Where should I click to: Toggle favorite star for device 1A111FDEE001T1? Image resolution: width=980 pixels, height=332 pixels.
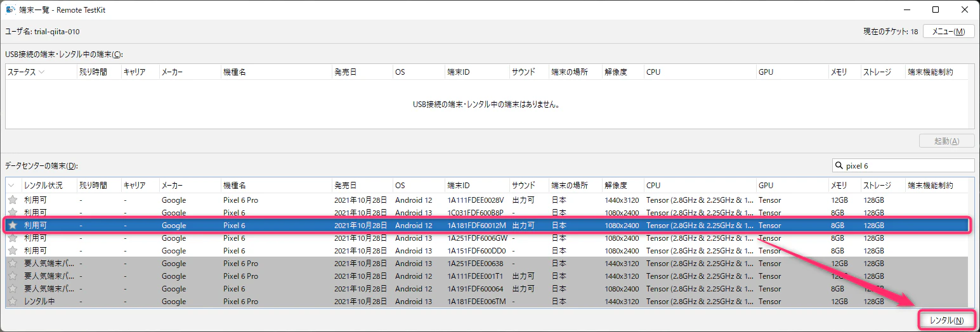click(x=13, y=276)
